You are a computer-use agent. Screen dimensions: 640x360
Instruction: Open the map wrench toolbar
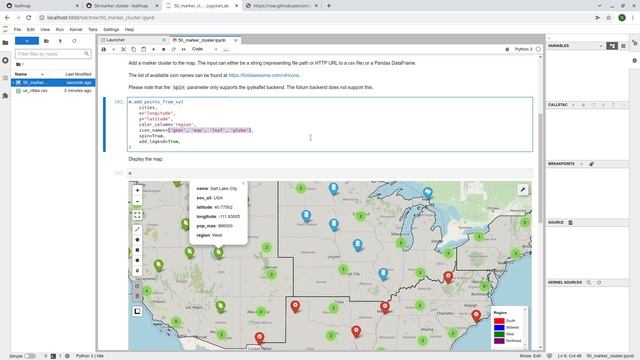click(x=523, y=189)
